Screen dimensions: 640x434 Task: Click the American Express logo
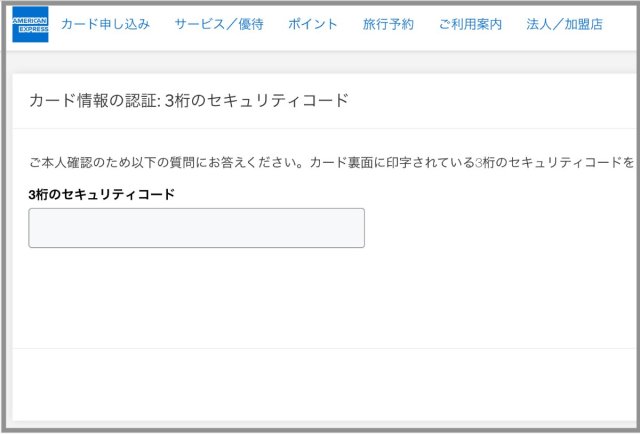30,25
